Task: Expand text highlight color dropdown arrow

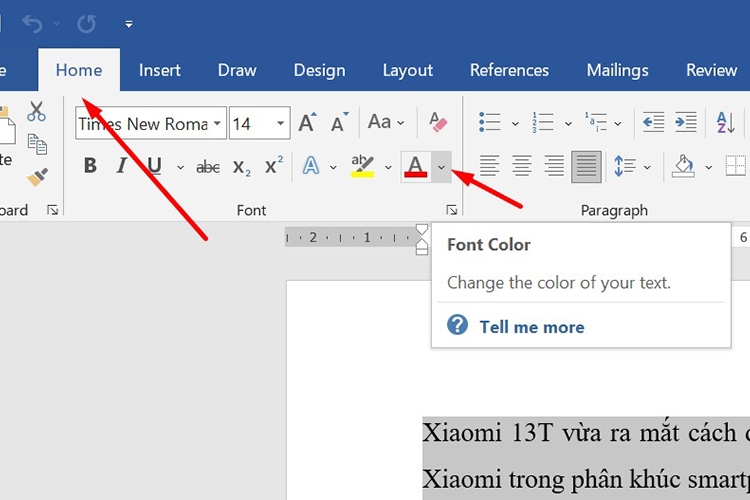Action: tap(388, 167)
